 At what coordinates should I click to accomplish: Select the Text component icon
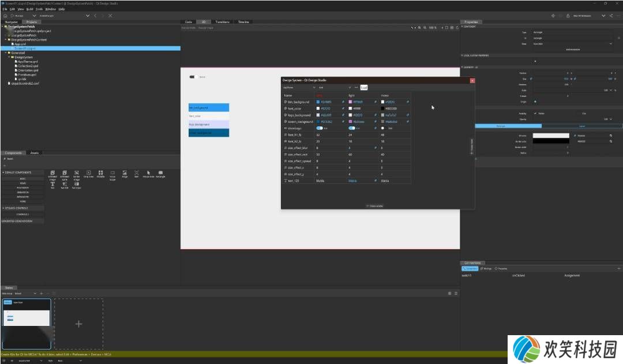52,184
